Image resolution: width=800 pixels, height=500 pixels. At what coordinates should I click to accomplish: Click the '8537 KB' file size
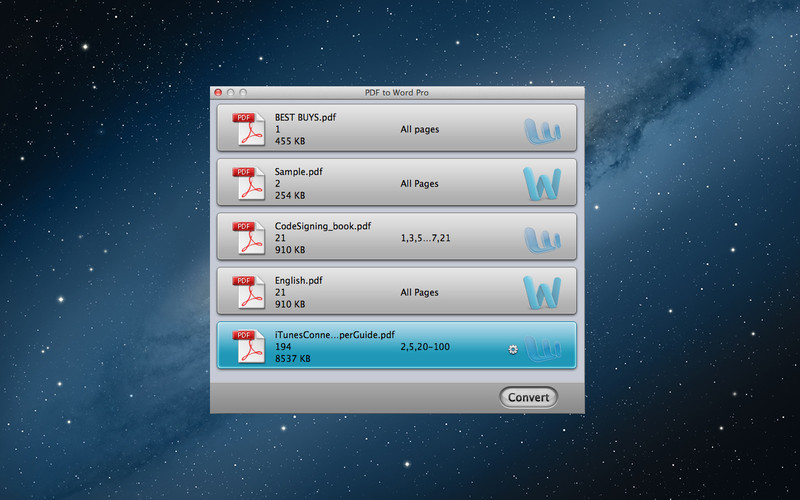292,359
